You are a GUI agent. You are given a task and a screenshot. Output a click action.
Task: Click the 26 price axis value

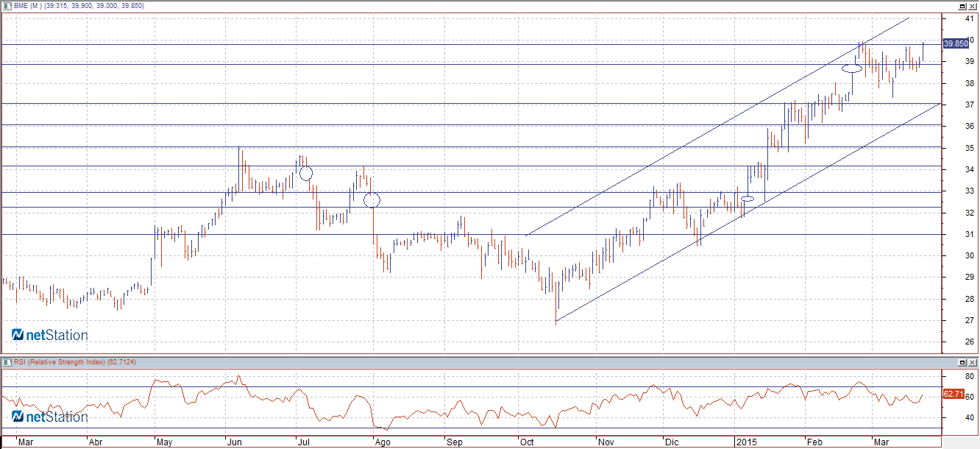tap(970, 342)
